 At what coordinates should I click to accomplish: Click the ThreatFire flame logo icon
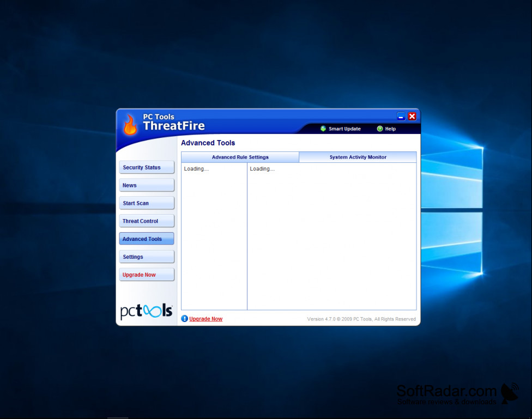click(130, 125)
